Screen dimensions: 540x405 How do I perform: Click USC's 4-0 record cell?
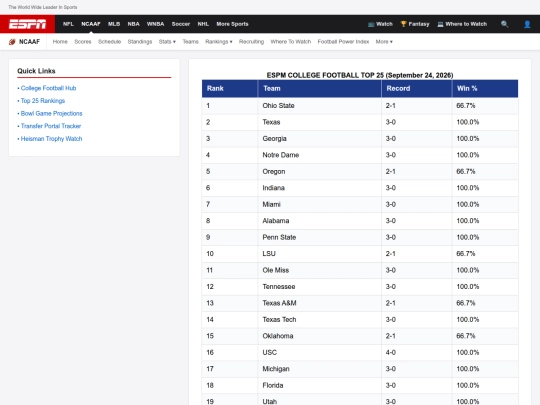coord(416,352)
